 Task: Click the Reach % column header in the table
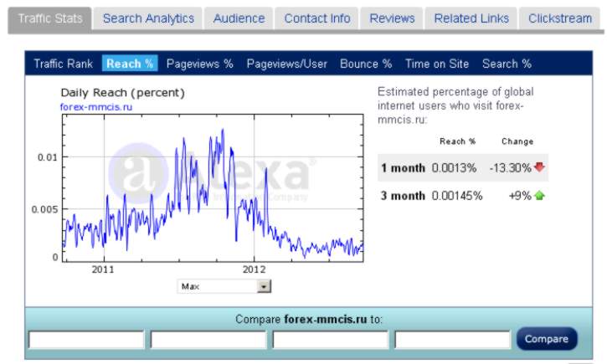[x=457, y=141]
